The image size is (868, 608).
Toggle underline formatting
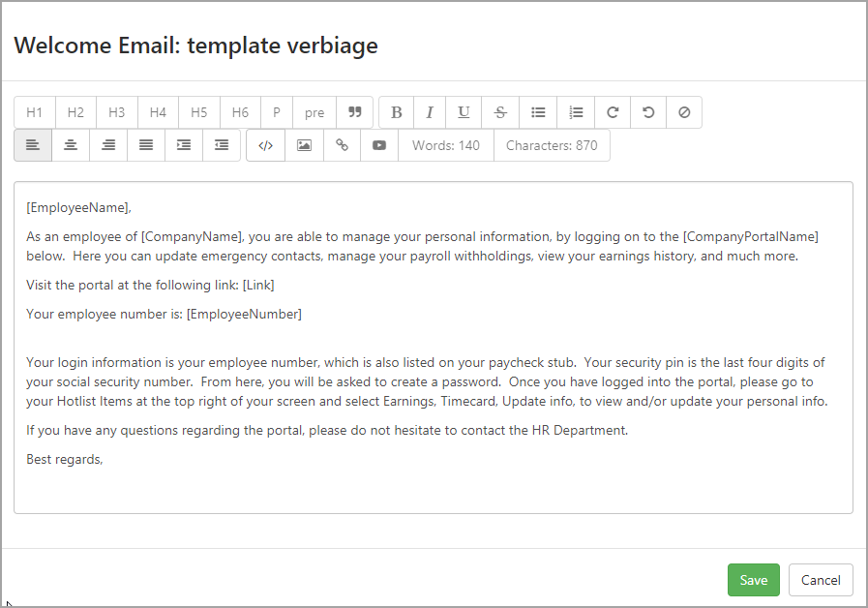(x=464, y=112)
